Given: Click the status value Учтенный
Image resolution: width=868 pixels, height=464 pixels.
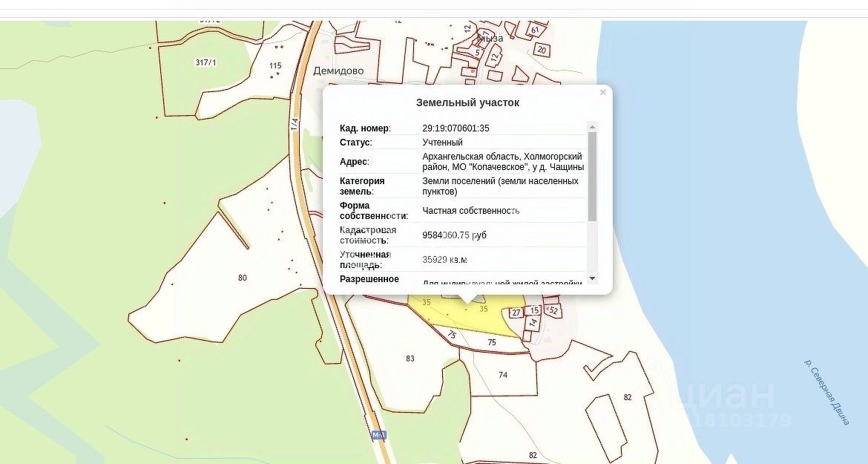Looking at the screenshot, I should tap(442, 143).
